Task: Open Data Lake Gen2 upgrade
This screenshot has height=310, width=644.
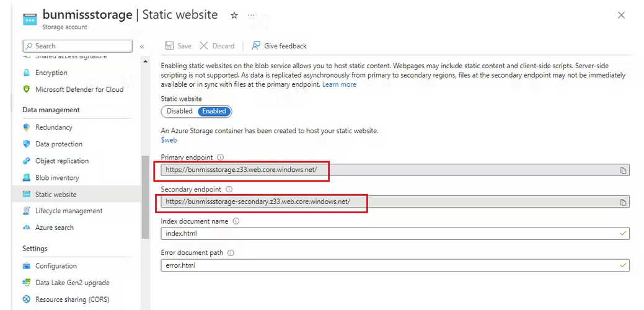Action: [73, 283]
